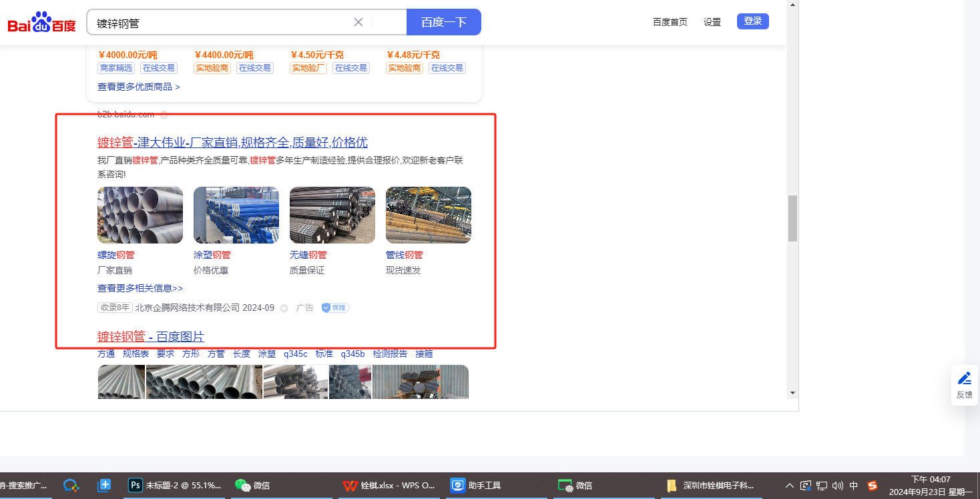Screen dimensions: 980x499
Task: Switch the 中 input language indicator
Action: click(854, 486)
